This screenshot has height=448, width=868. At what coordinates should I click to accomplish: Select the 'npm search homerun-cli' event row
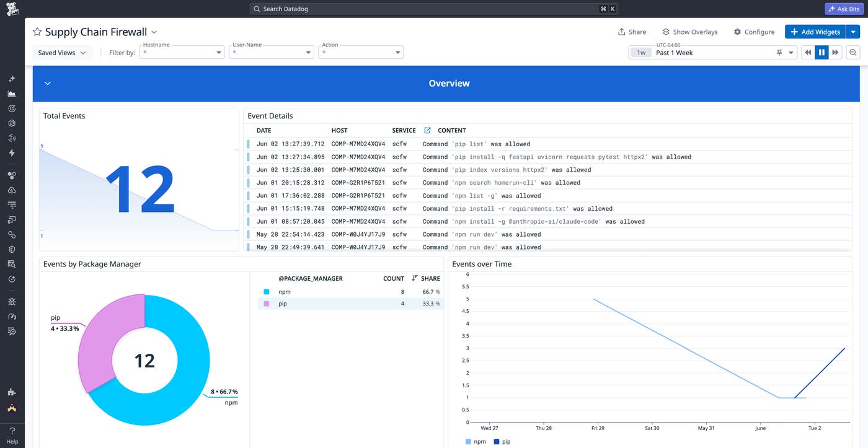548,182
